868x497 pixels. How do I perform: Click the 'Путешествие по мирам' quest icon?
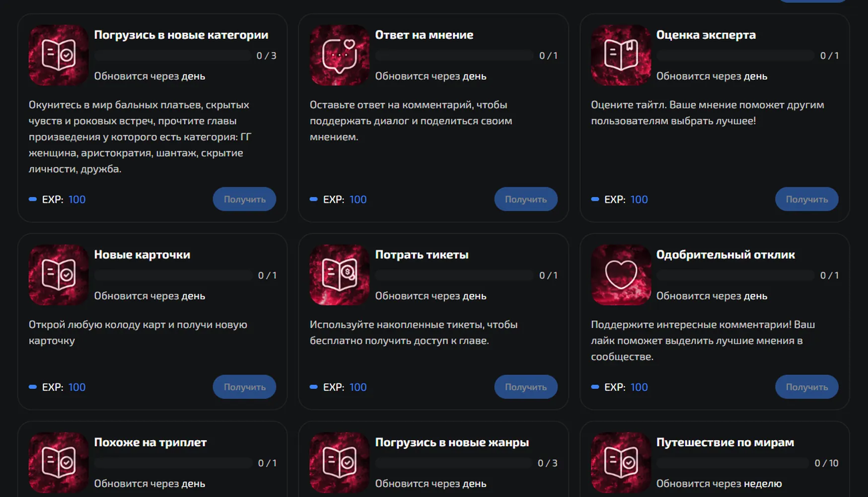(621, 463)
